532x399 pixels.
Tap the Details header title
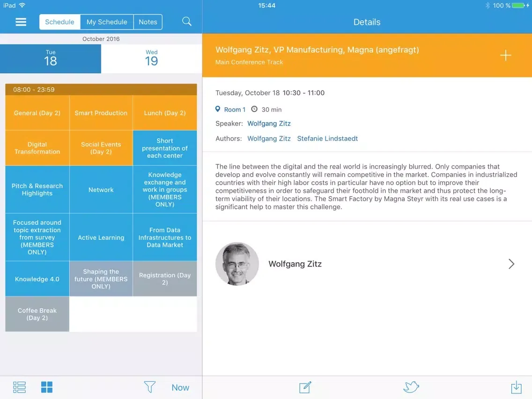[x=367, y=22]
